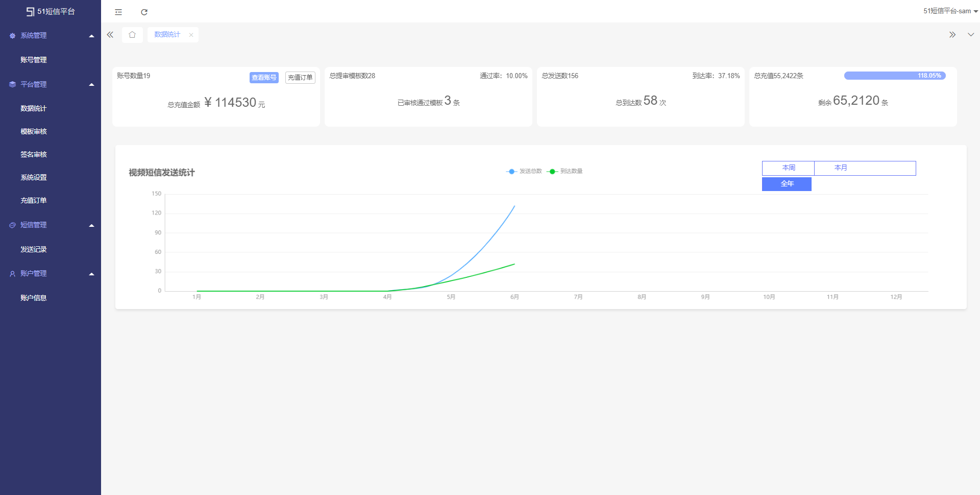Screen dimensions: 980x495
Task: Select the 本周 chart range
Action: click(x=788, y=168)
